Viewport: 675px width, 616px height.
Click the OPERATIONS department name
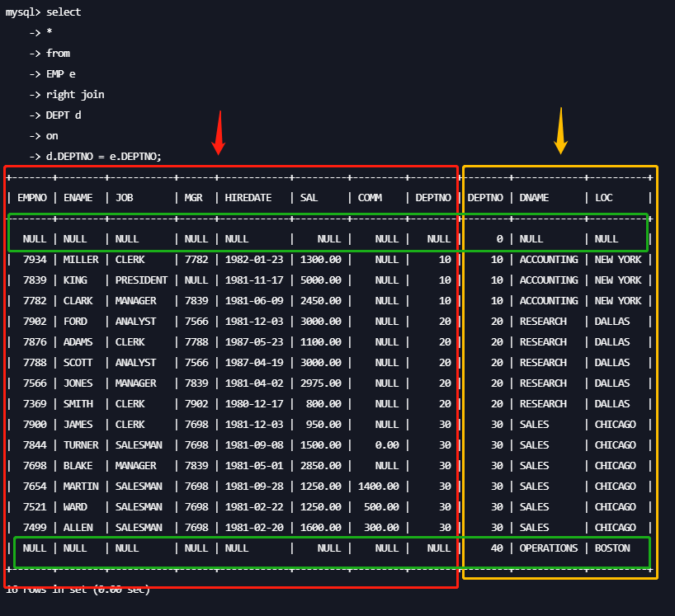tap(548, 548)
